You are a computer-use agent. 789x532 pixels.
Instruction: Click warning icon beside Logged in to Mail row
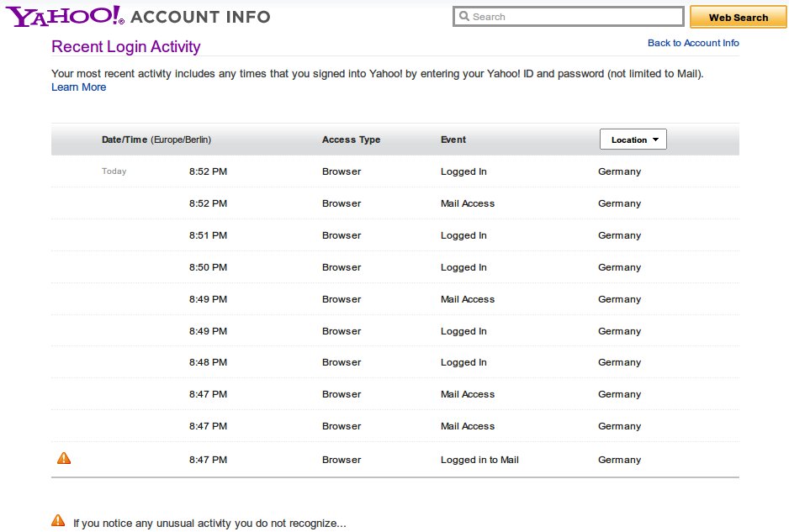(x=64, y=457)
